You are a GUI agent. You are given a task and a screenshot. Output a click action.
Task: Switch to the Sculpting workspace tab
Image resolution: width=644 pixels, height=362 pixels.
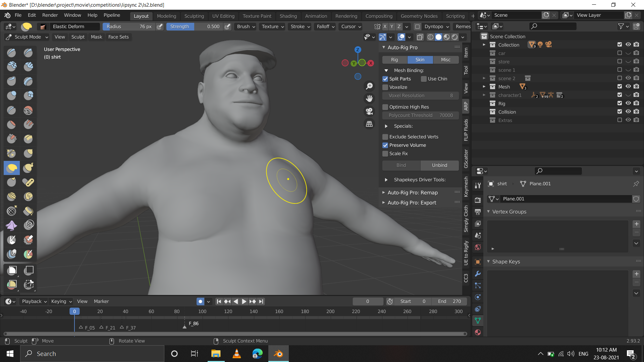point(194,16)
